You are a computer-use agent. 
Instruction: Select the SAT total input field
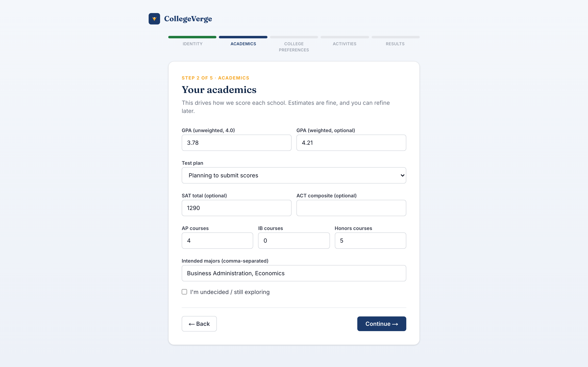pyautogui.click(x=236, y=208)
